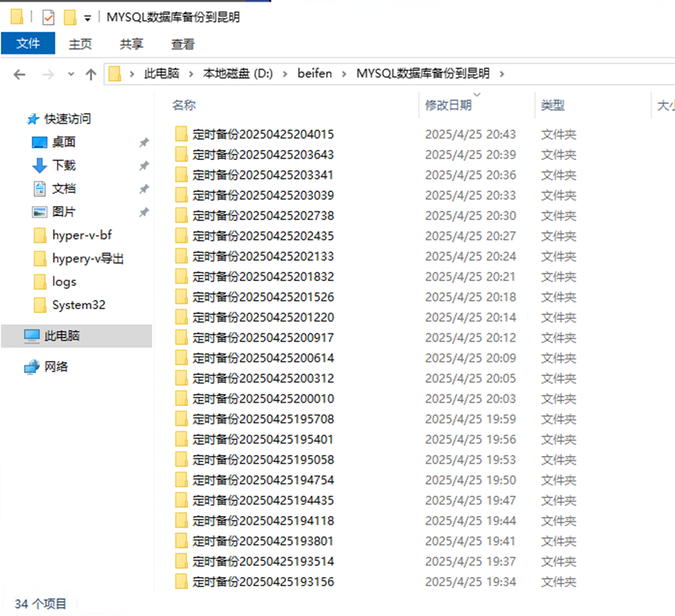The image size is (675, 616).
Task: Sort by the 类型 column header
Action: 552,105
